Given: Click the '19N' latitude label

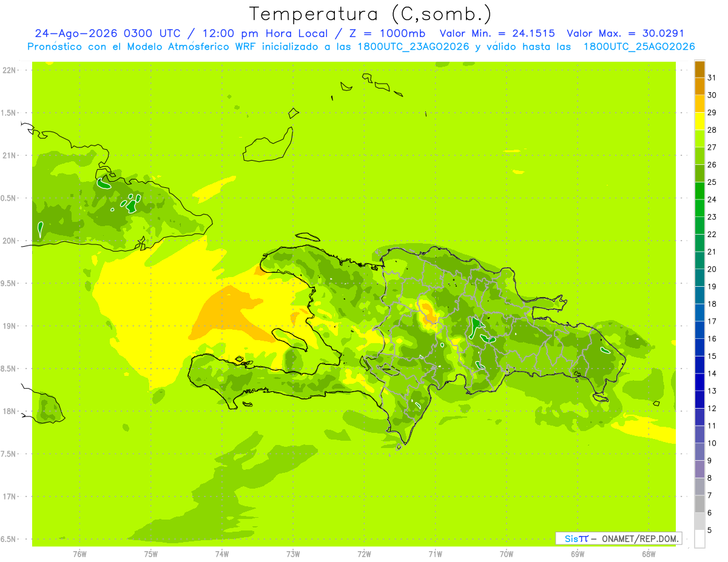Looking at the screenshot, I should pyautogui.click(x=10, y=326).
